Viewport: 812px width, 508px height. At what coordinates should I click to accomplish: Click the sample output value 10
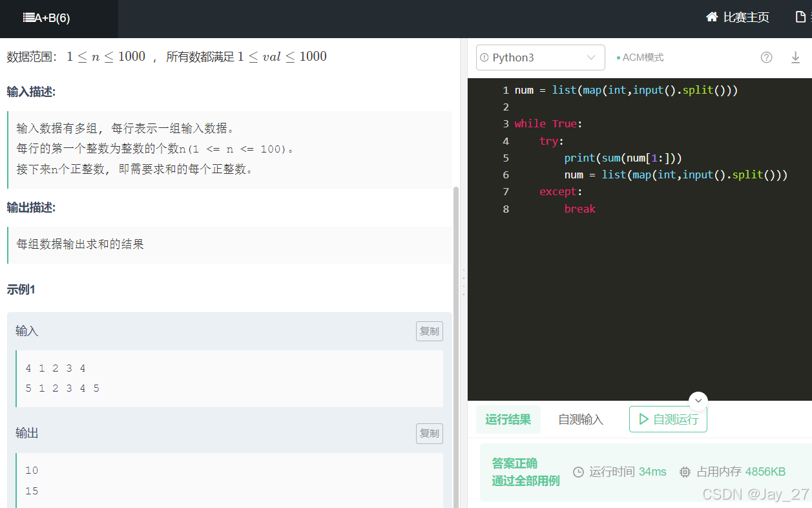[32, 471]
